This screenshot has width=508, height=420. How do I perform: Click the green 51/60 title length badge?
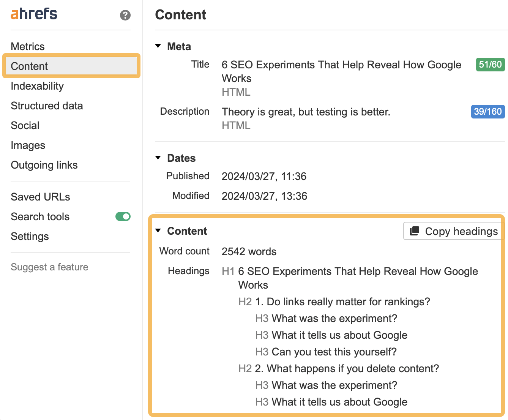(x=490, y=65)
